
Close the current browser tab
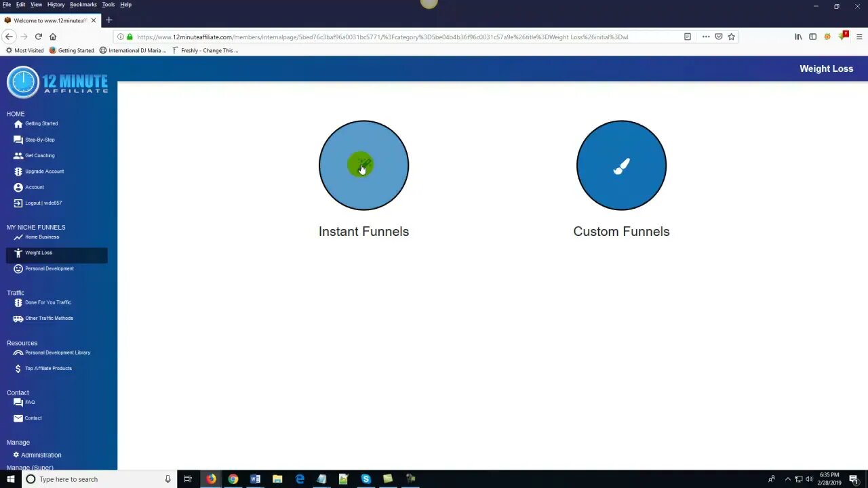click(94, 20)
